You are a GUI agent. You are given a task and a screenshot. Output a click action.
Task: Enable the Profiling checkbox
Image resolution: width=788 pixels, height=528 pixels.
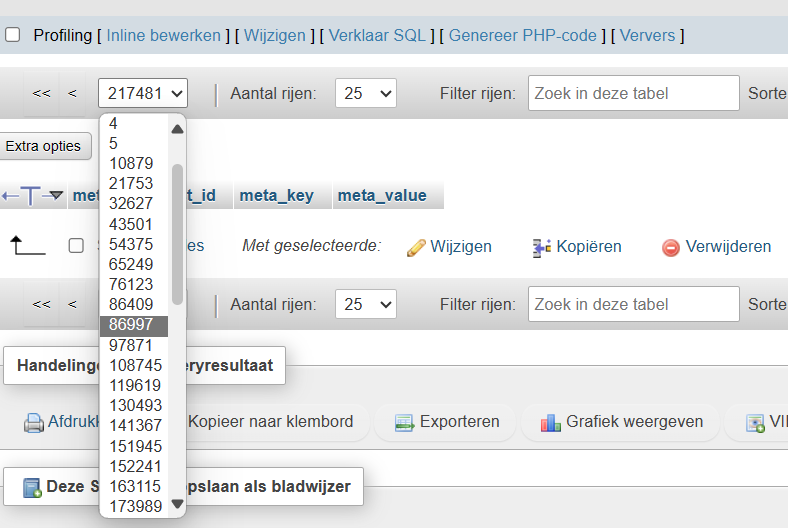pos(13,35)
